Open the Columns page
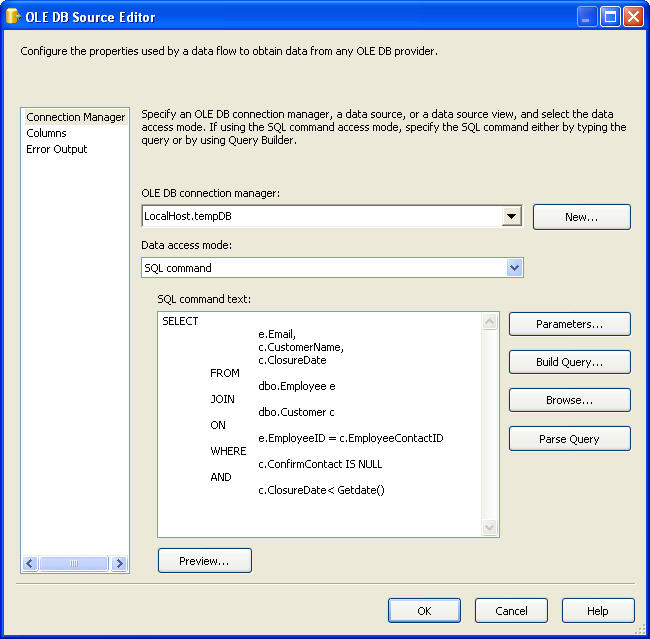The width and height of the screenshot is (650, 639). coord(46,133)
